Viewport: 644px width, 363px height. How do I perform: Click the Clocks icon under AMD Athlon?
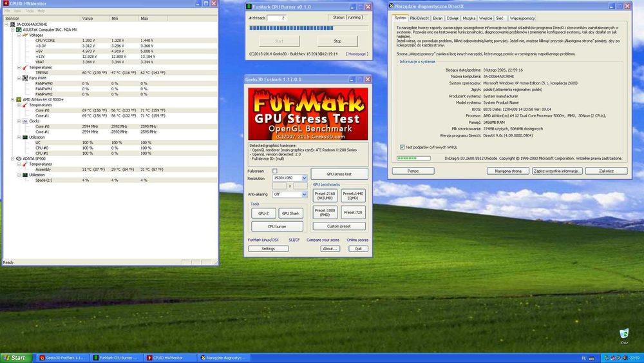(x=25, y=121)
